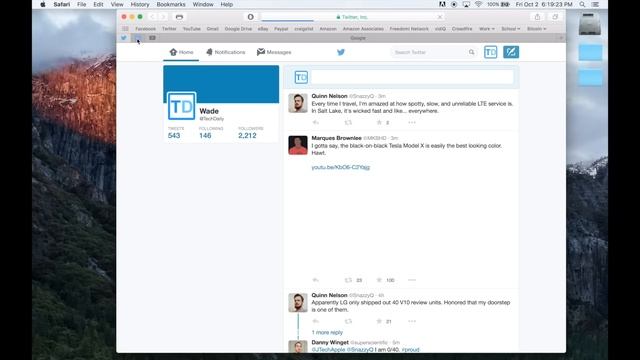Expand the Work bookmarks folder
The height and width of the screenshot is (360, 640).
click(x=487, y=29)
